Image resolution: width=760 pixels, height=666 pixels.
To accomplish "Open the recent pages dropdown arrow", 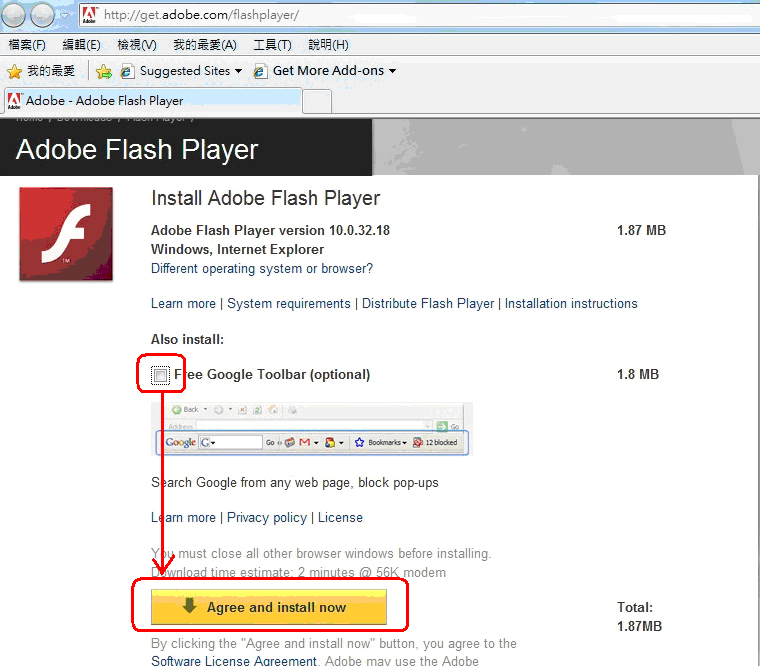I will point(64,15).
